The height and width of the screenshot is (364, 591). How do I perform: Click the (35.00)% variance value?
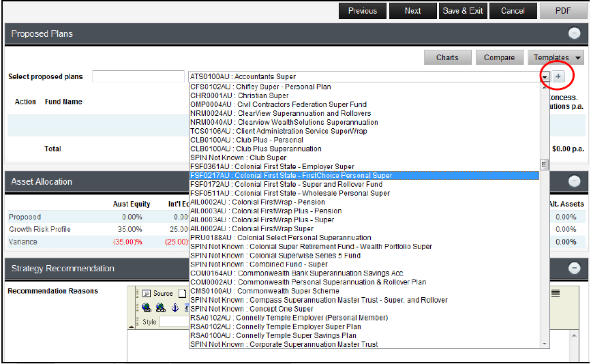click(x=127, y=242)
